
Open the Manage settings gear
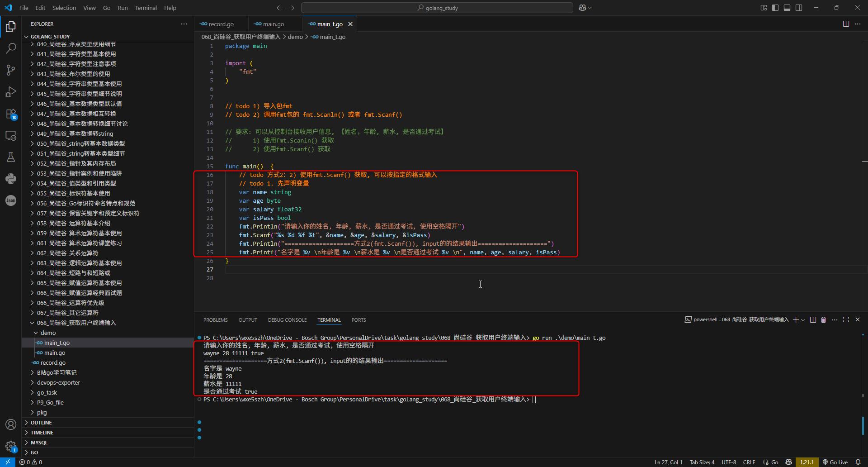pyautogui.click(x=11, y=445)
